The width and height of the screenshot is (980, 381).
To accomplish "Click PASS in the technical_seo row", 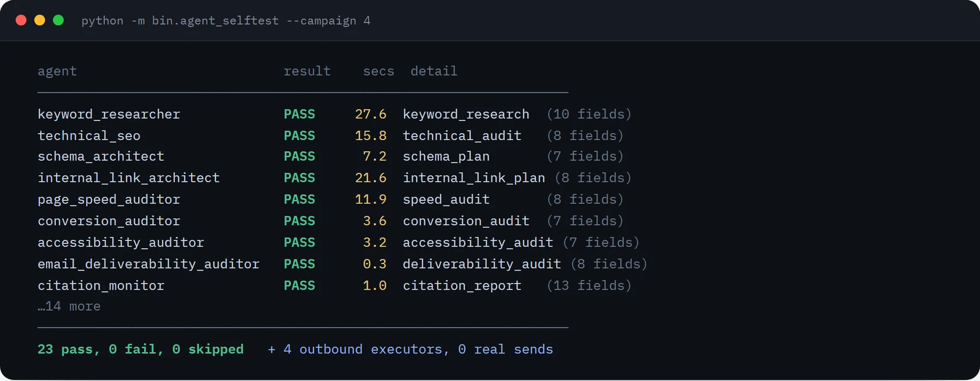I will click(x=299, y=136).
